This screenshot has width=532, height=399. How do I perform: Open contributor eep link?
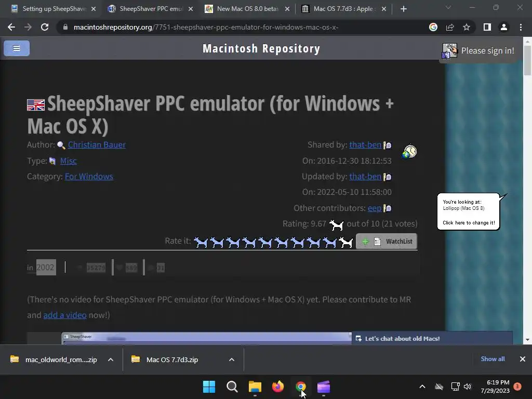coord(375,208)
